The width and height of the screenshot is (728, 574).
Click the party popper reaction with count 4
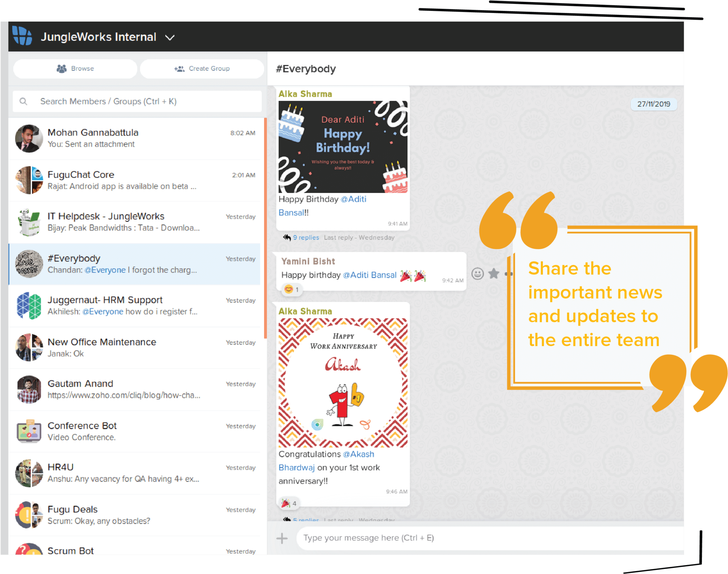pos(289,503)
